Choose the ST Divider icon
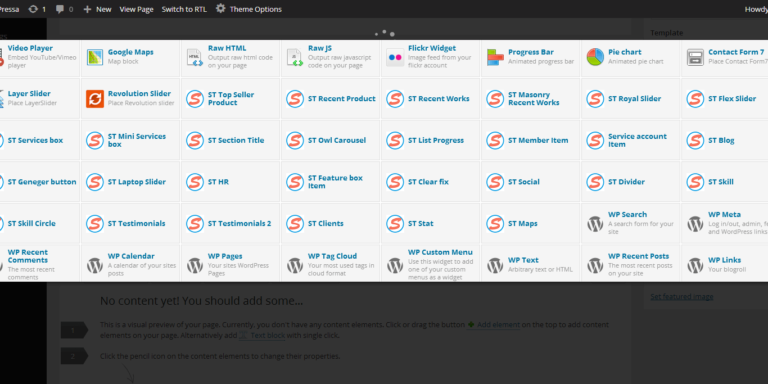 pos(595,182)
